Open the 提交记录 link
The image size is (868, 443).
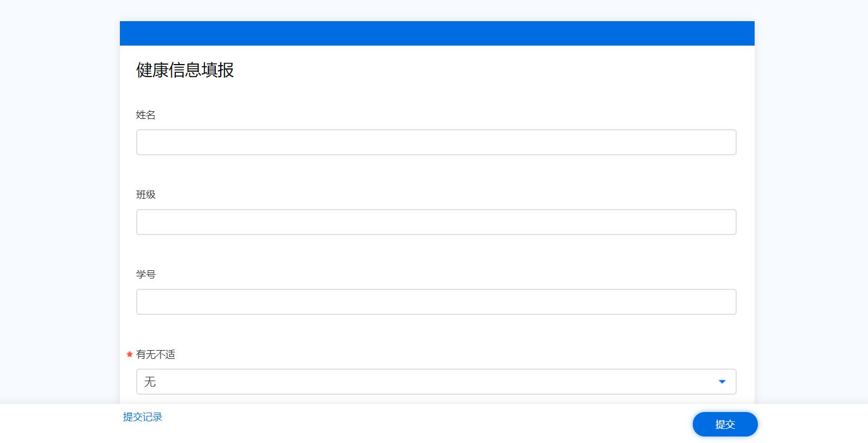point(143,417)
